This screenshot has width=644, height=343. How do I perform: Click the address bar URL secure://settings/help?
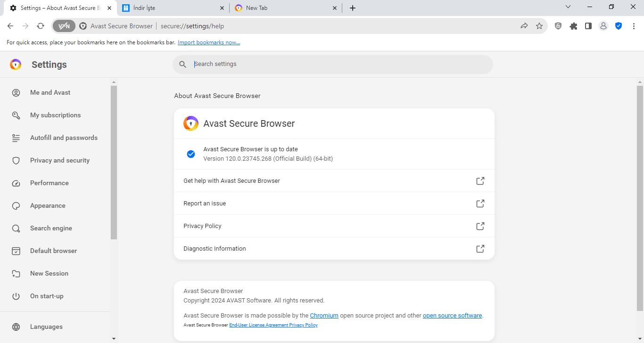[192, 26]
